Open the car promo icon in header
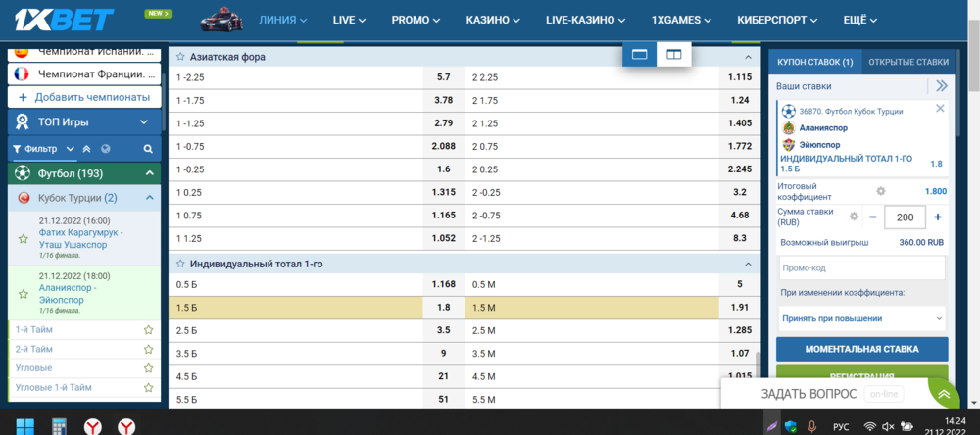The height and width of the screenshot is (435, 980). pyautogui.click(x=223, y=20)
